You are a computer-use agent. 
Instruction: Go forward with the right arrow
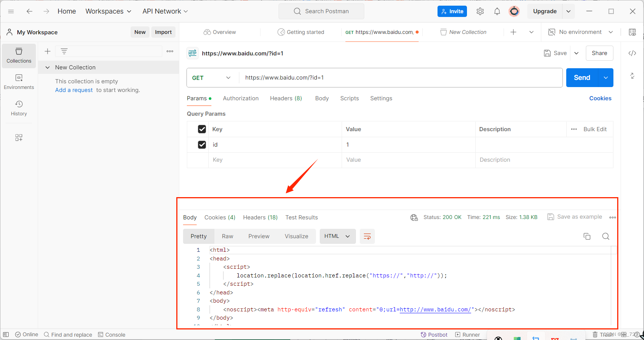point(46,11)
